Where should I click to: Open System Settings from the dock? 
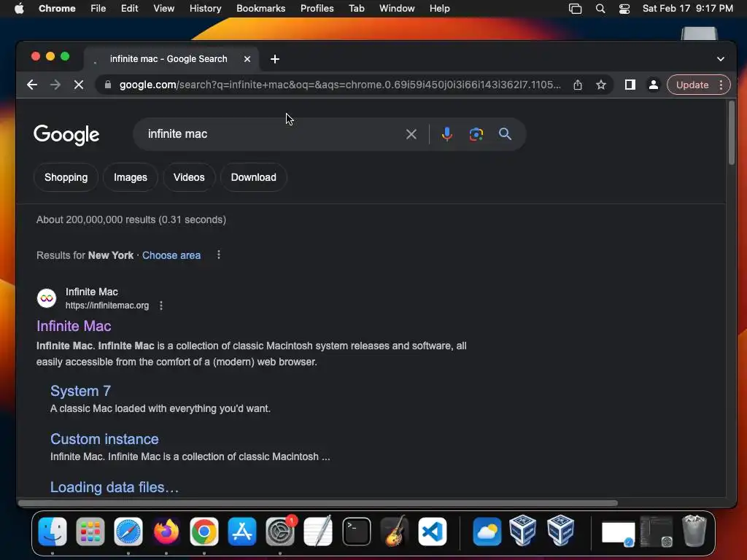click(x=280, y=531)
